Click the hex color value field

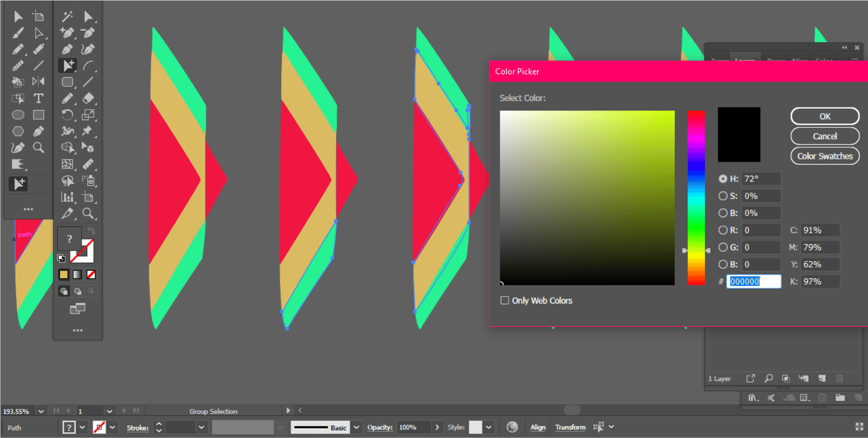pos(753,282)
